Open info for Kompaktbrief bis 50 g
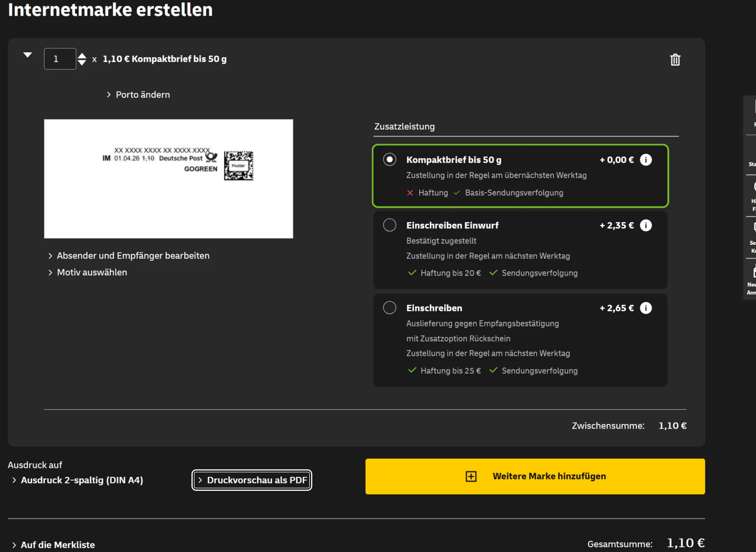Screen dimensions: 756x552 tap(646, 160)
